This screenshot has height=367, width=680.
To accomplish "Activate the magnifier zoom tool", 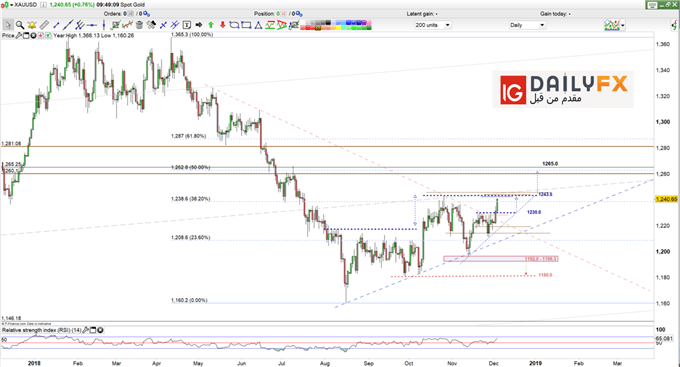I will tap(20, 25).
